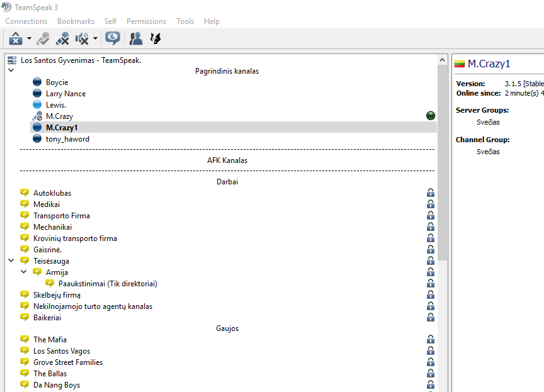Select user Lewis.
The height and width of the screenshot is (392, 544).
56,105
